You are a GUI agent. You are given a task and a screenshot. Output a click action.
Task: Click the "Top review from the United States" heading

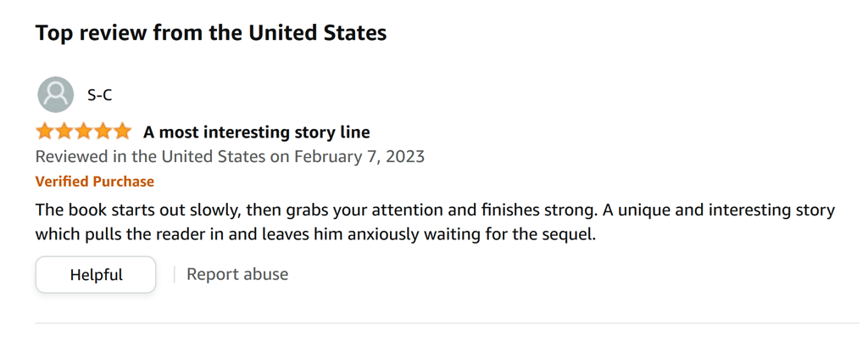pos(211,33)
